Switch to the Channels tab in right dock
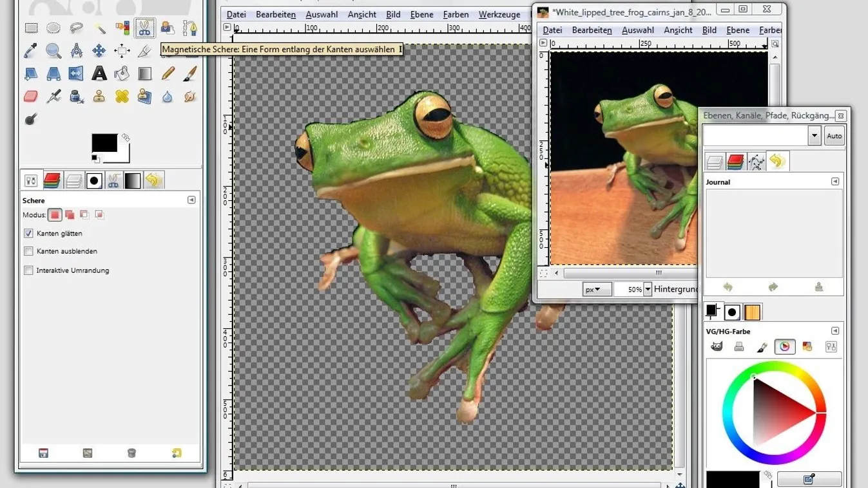 click(735, 162)
